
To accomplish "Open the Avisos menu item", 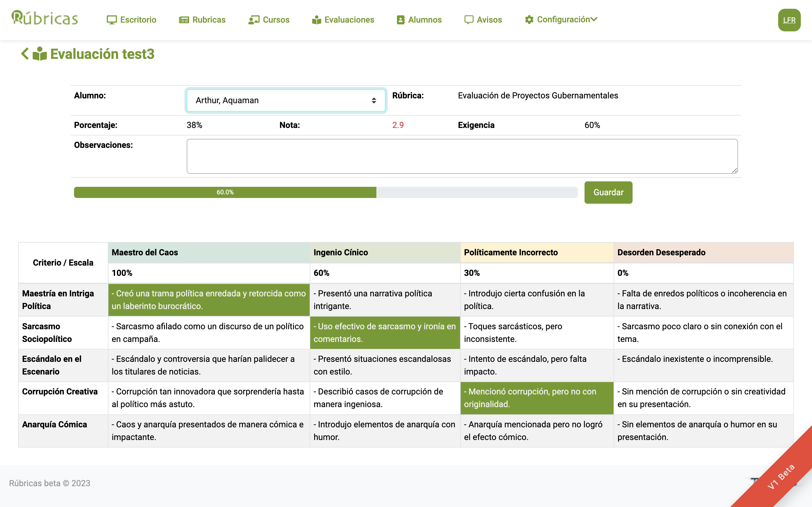I will point(489,20).
